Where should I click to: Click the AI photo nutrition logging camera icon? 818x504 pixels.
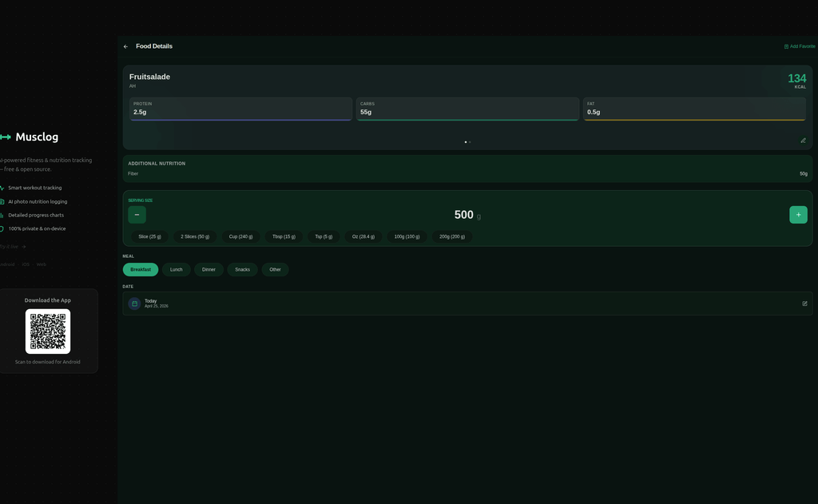[3, 201]
